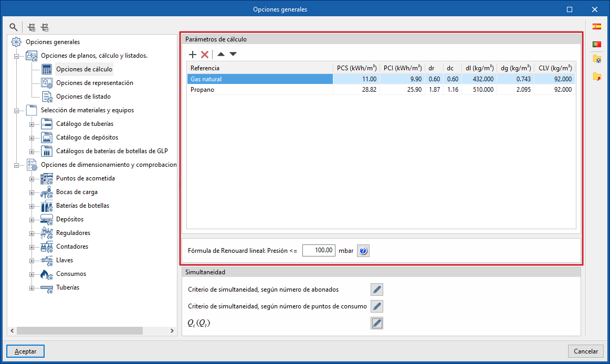This screenshot has width=610, height=364.
Task: Click Propano PCS value 28.82
Action: 369,90
